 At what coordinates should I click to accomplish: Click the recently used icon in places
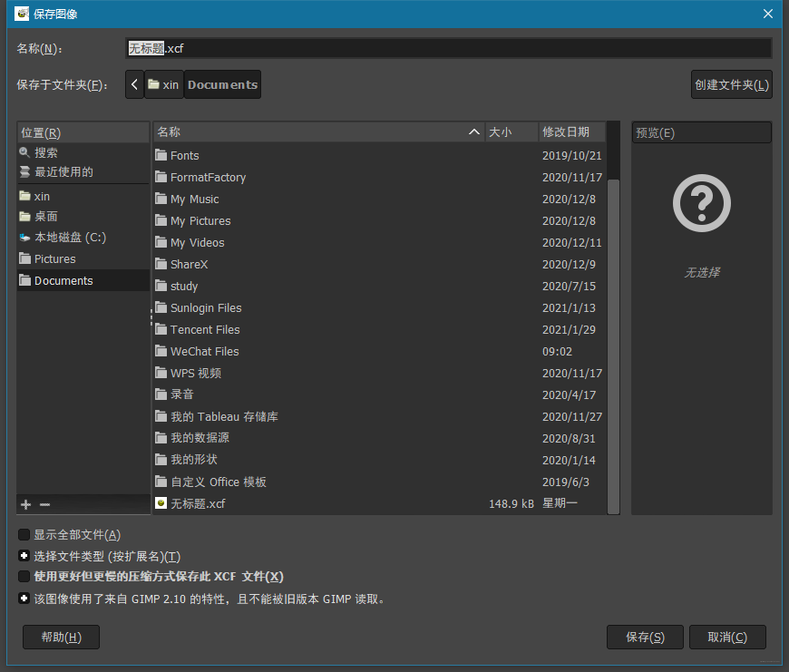tap(24, 172)
